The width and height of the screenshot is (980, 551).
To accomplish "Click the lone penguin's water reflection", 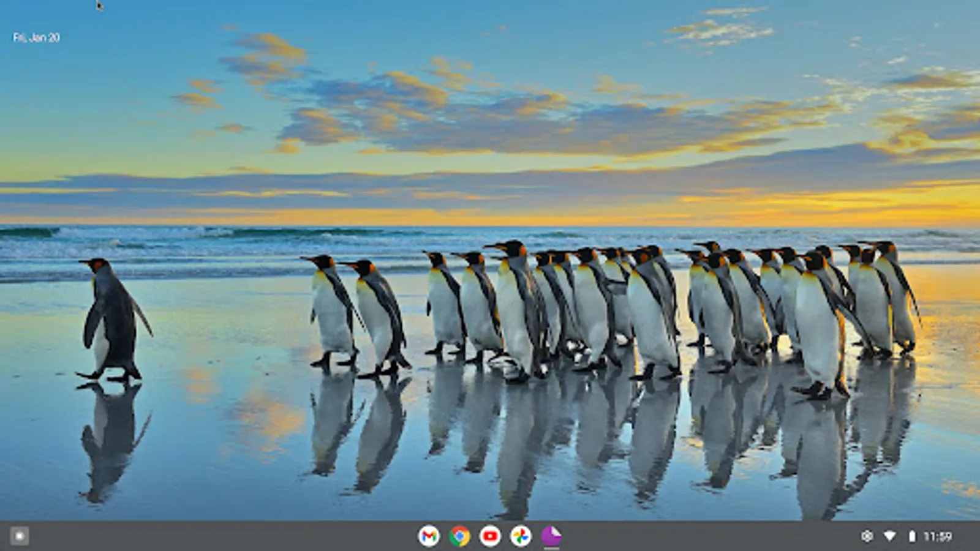I will (110, 441).
